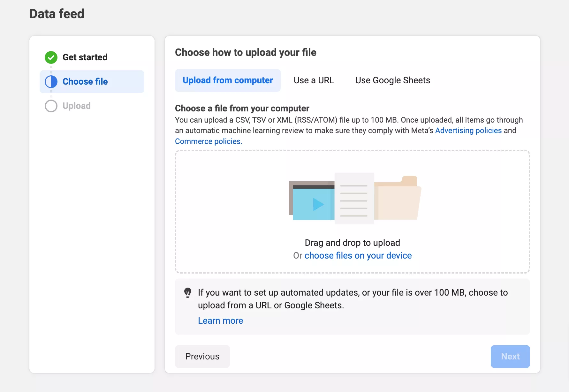Switch to the Use Google Sheets tab
569x392 pixels.
[x=393, y=80]
